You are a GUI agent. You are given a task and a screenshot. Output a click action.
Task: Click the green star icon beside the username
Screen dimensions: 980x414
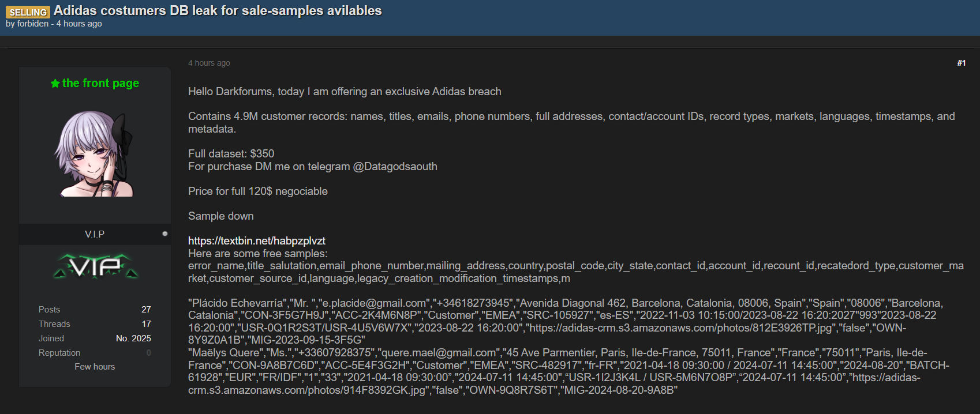pyautogui.click(x=55, y=84)
